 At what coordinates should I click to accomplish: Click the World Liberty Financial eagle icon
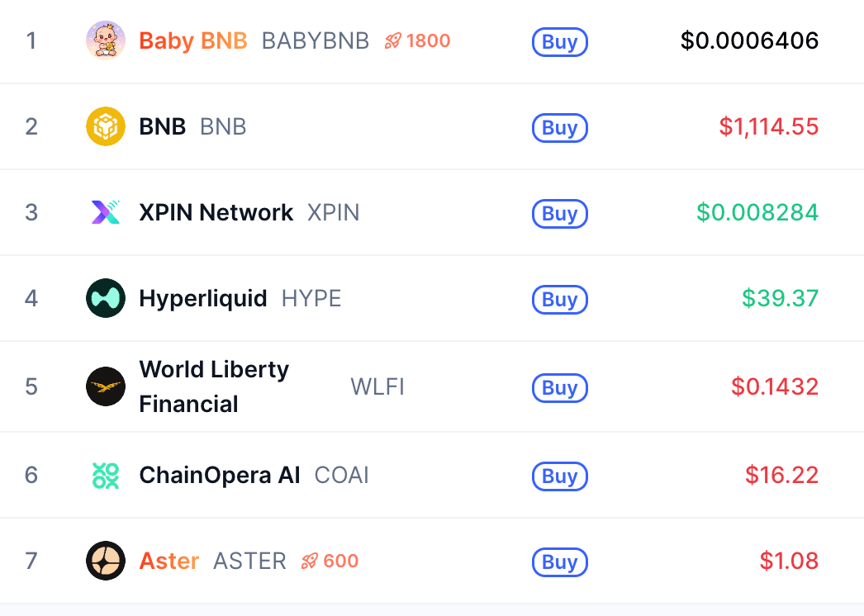point(106,386)
